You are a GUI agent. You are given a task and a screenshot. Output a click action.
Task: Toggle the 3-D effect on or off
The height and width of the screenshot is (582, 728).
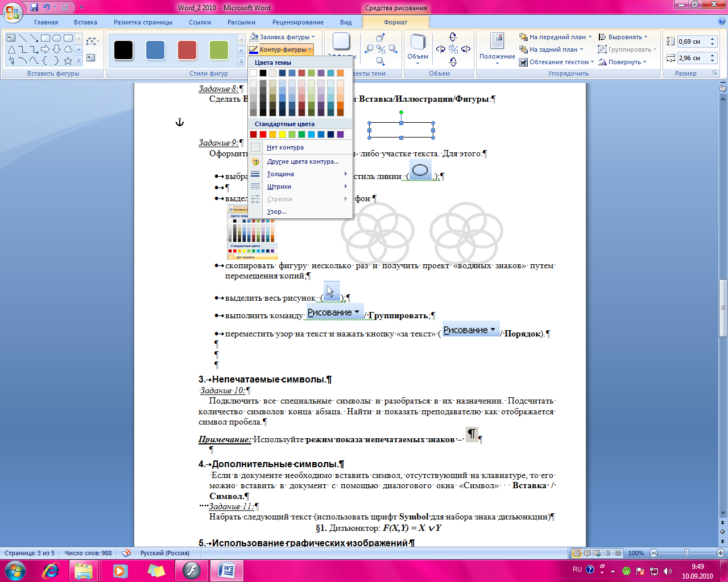pos(453,49)
